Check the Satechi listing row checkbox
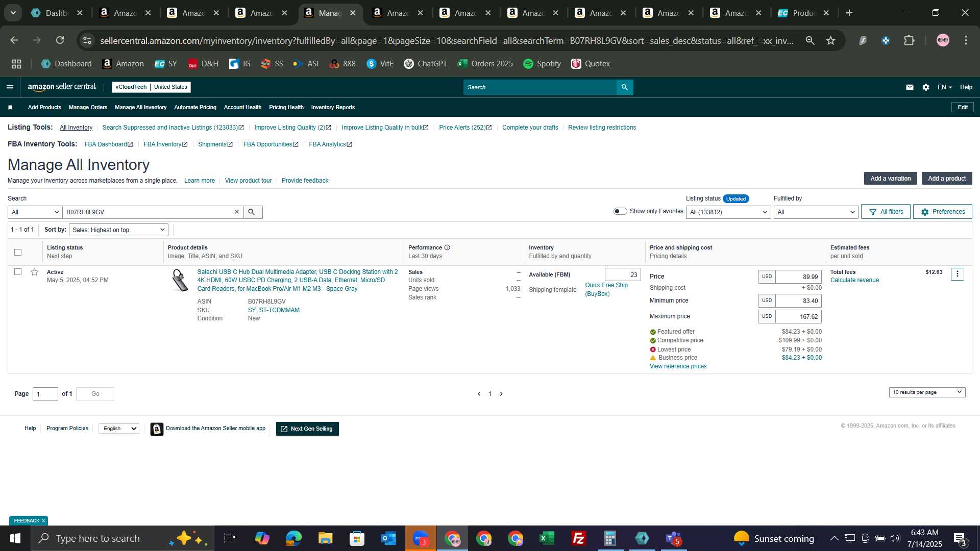Viewport: 980px width, 551px height. click(x=18, y=272)
